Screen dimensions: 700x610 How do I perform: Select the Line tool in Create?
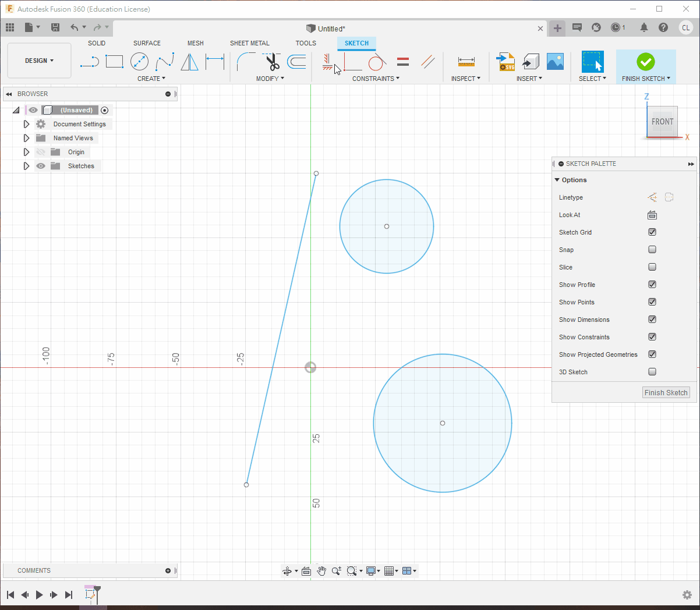(x=89, y=62)
